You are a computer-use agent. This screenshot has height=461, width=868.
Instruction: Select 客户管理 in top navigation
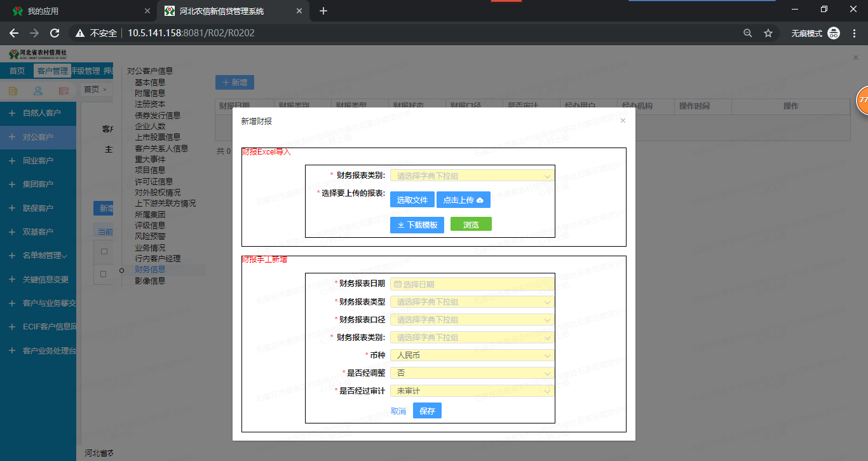tap(52, 71)
